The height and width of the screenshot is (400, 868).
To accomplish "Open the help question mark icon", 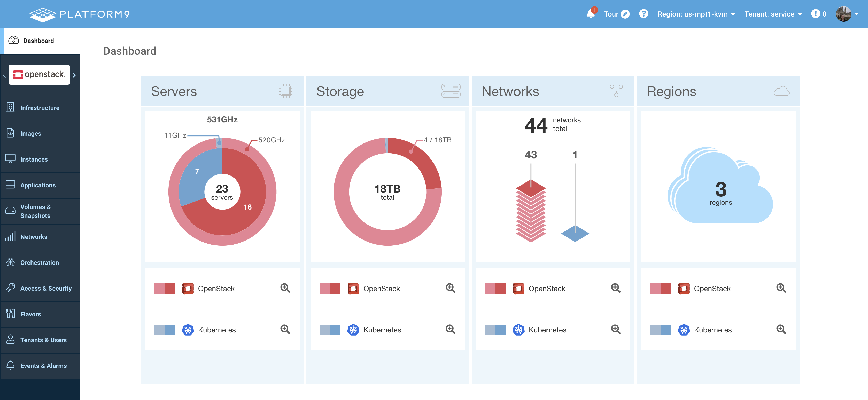I will [643, 14].
